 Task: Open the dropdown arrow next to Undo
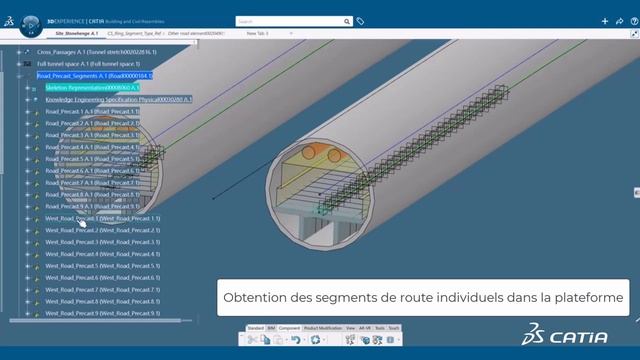coord(304,340)
